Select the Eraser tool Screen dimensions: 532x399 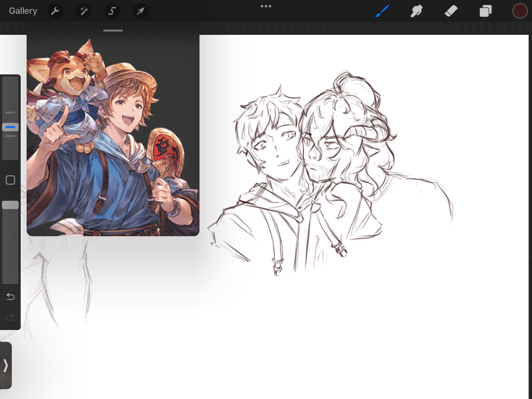pyautogui.click(x=451, y=11)
